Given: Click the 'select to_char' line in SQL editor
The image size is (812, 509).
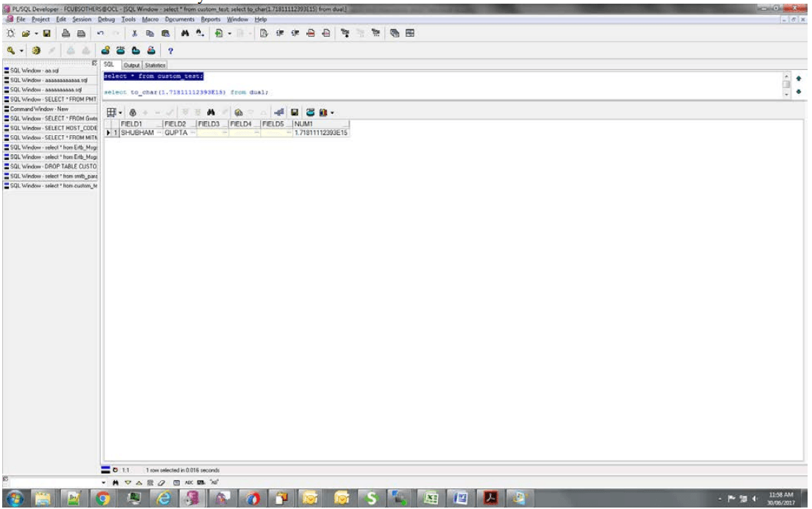Looking at the screenshot, I should point(186,92).
